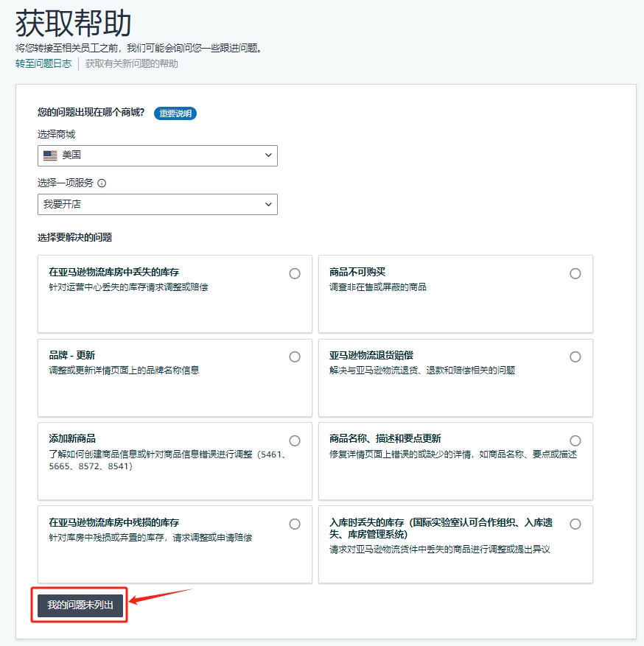
Task: Click the 获取有关新问题的帮助 link
Action: pos(131,63)
